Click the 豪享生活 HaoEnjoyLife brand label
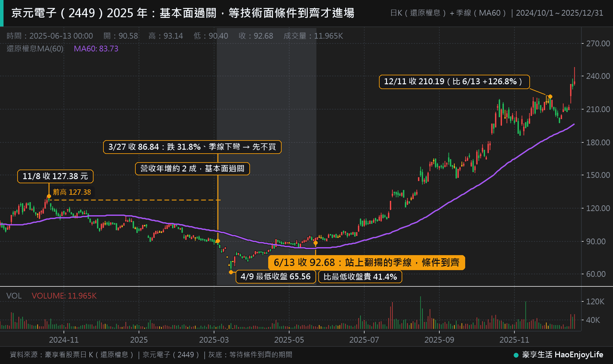 [x=559, y=355]
